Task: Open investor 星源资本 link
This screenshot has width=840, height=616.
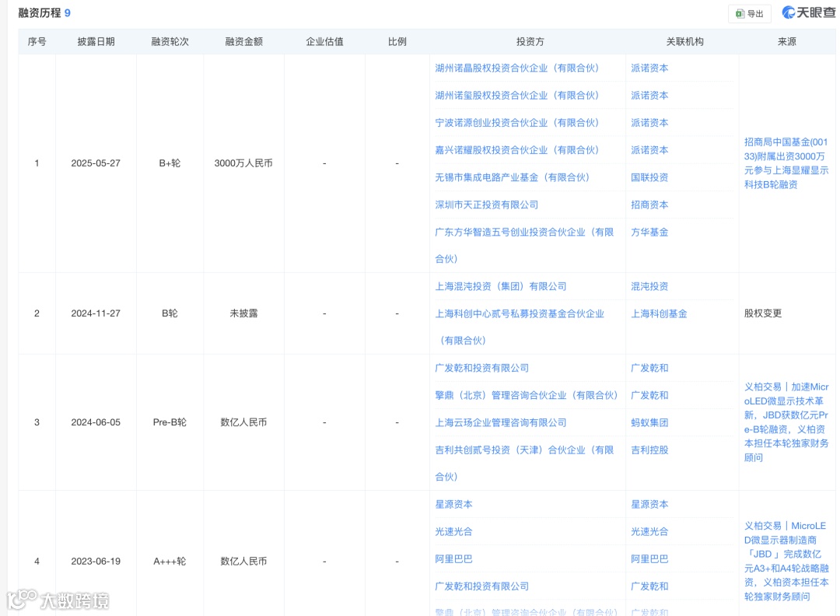Action: [453, 505]
